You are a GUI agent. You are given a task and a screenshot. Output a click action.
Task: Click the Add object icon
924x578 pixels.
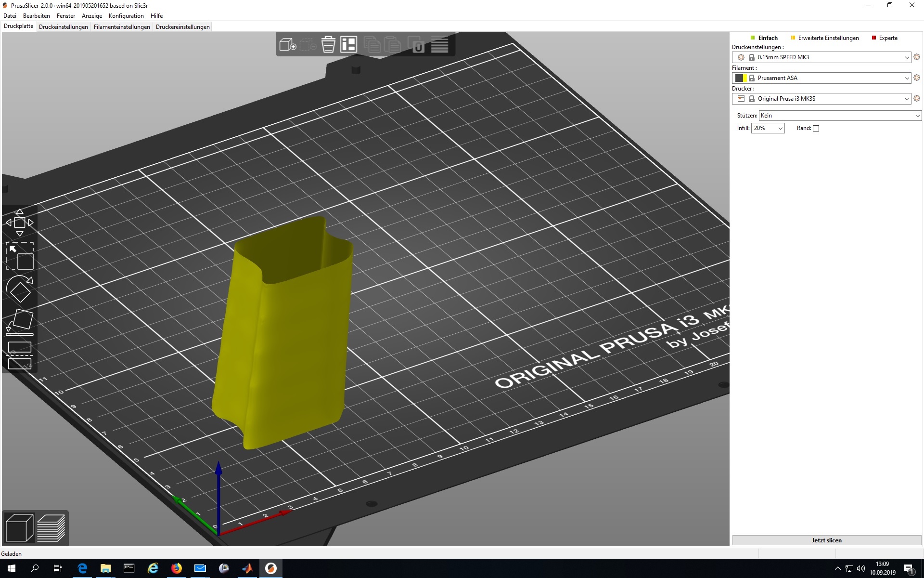point(287,45)
